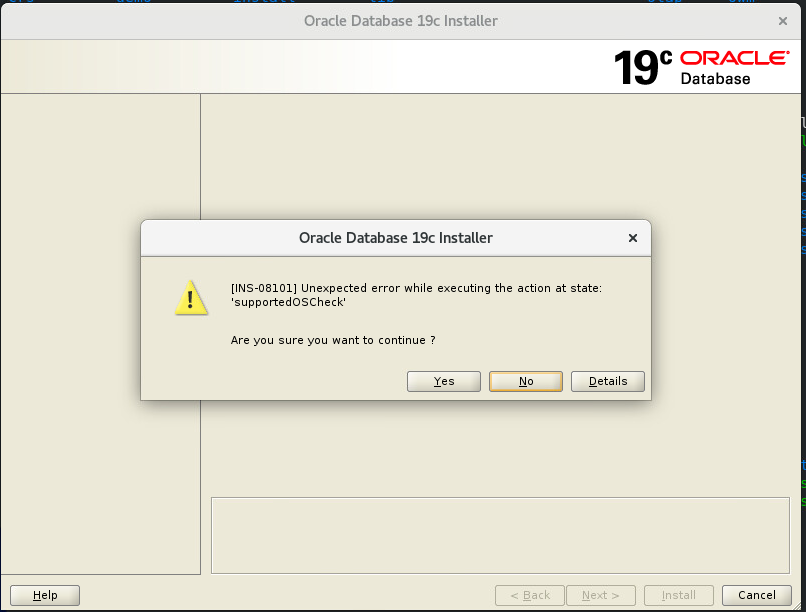Confirm continuing by clicking Yes
806x612 pixels.
[x=444, y=381]
